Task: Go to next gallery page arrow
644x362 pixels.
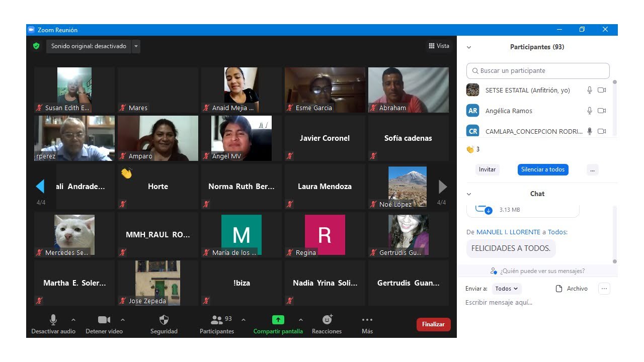Action: pyautogui.click(x=443, y=187)
